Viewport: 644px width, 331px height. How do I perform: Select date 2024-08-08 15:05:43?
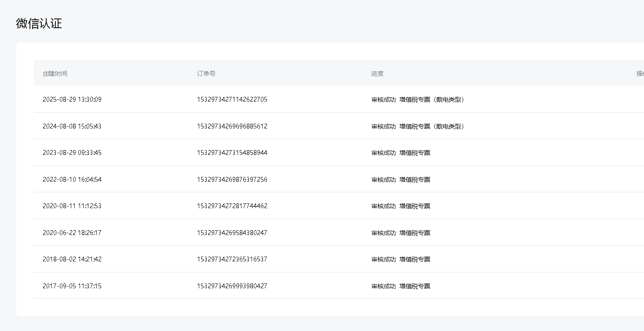pyautogui.click(x=72, y=126)
